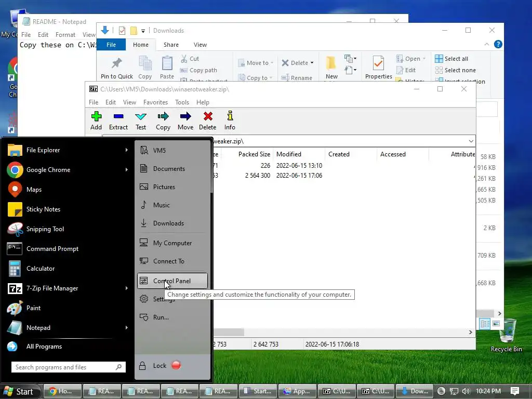Open the quick access toolbar dropdown
Viewport: 532px width, 399px height.
click(143, 31)
